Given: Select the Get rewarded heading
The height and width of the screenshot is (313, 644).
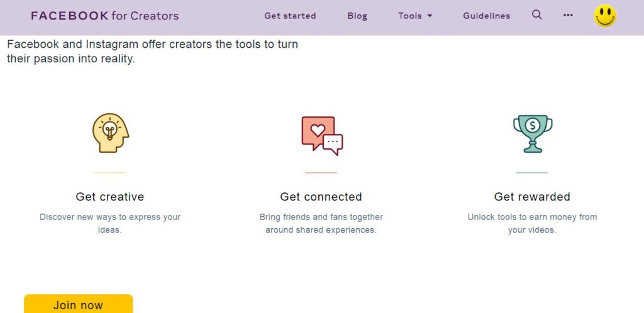Looking at the screenshot, I should pyautogui.click(x=532, y=197).
